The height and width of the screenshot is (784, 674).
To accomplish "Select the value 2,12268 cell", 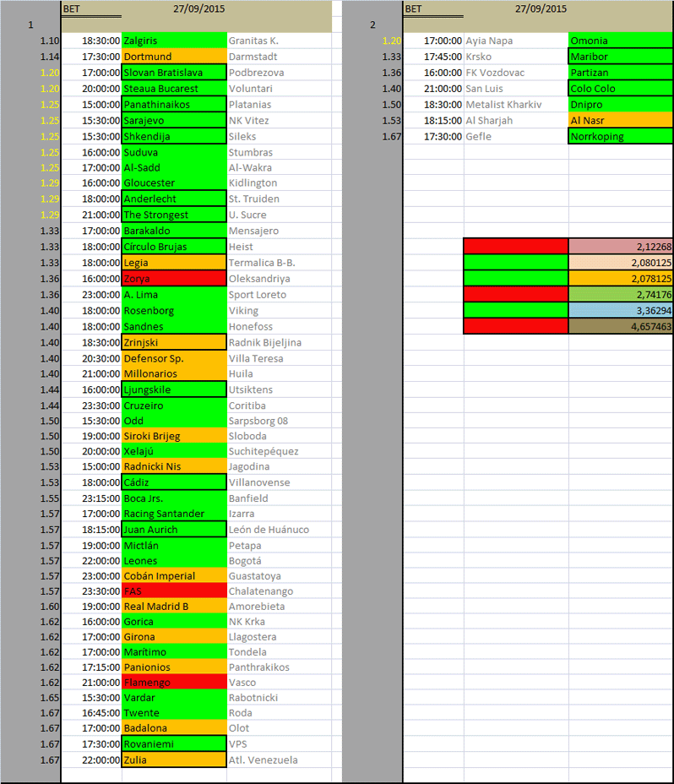I will [x=621, y=247].
